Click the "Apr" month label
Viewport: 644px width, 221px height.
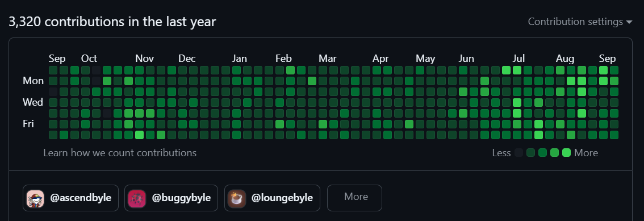pos(380,59)
